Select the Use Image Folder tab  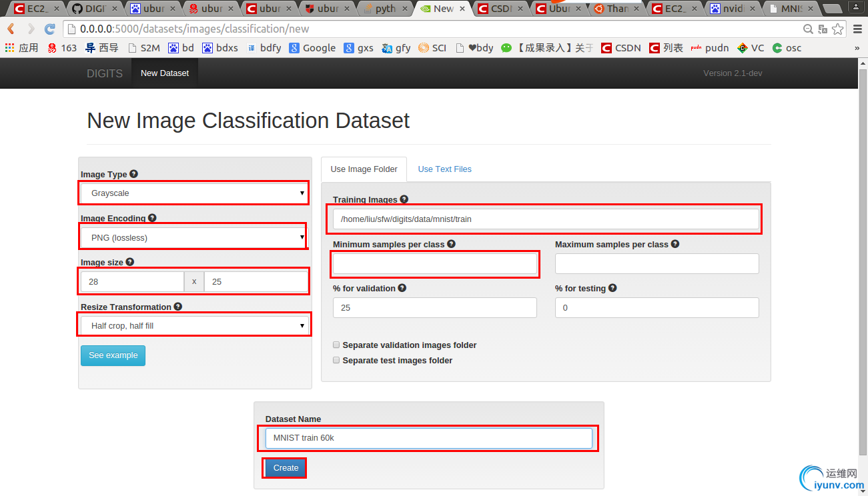pyautogui.click(x=364, y=169)
